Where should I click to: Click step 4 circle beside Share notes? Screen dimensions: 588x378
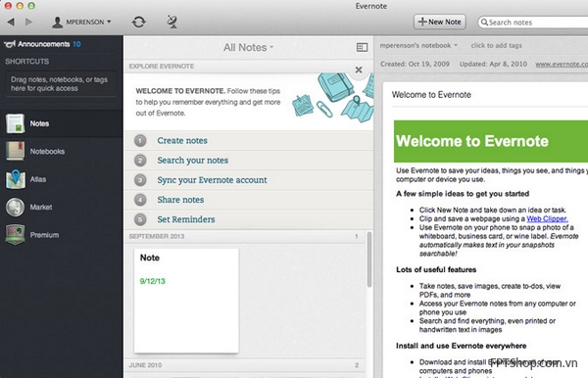[x=140, y=200]
